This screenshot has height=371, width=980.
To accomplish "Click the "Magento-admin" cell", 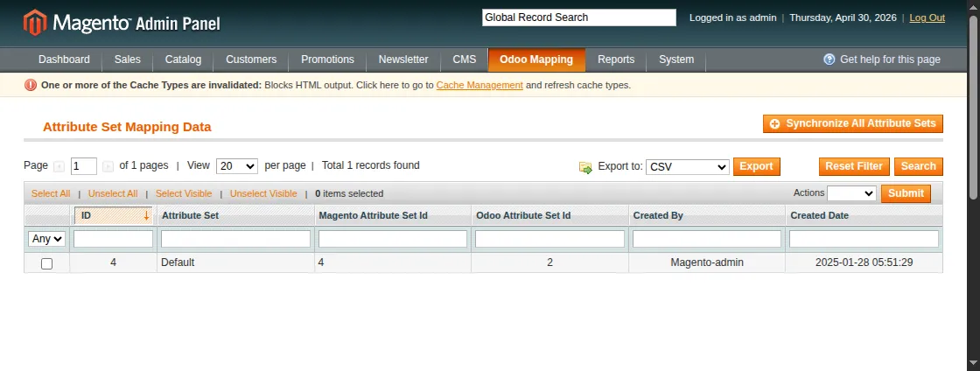I will 707,263.
